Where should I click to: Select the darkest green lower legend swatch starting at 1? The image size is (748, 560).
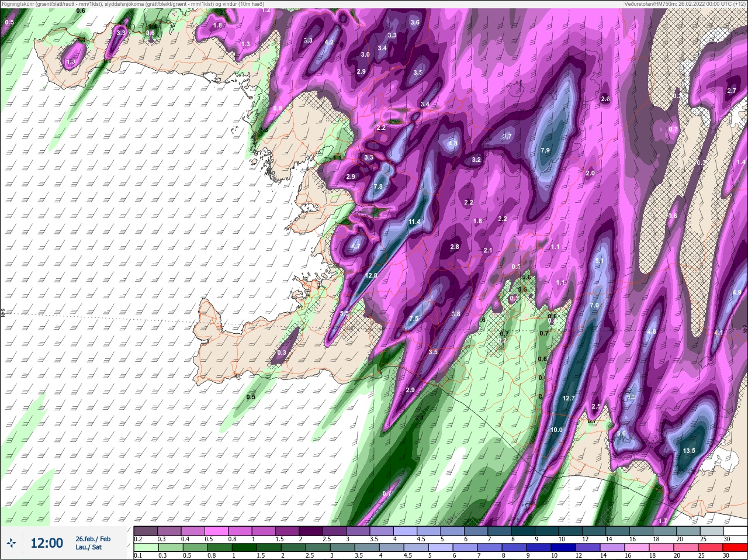(x=244, y=548)
